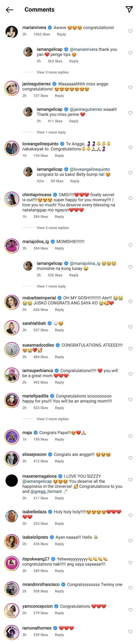Tap the share paper plane icon
This screenshot has width=140, height=644.
coord(129,10)
